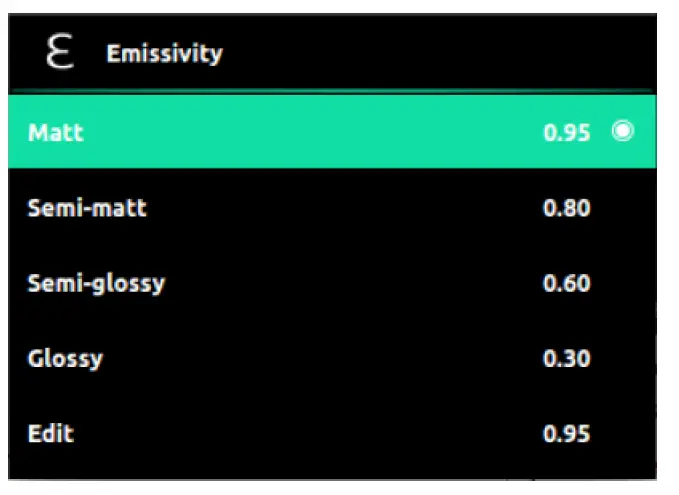Click the 0.60 emissivity value
Screen dimensions: 679x495
click(x=566, y=284)
